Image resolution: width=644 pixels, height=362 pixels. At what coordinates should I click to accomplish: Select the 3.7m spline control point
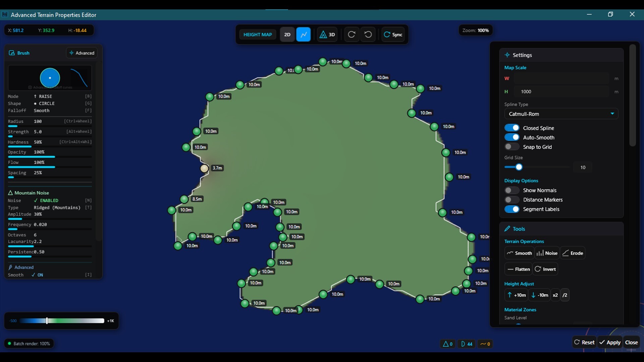tap(204, 168)
